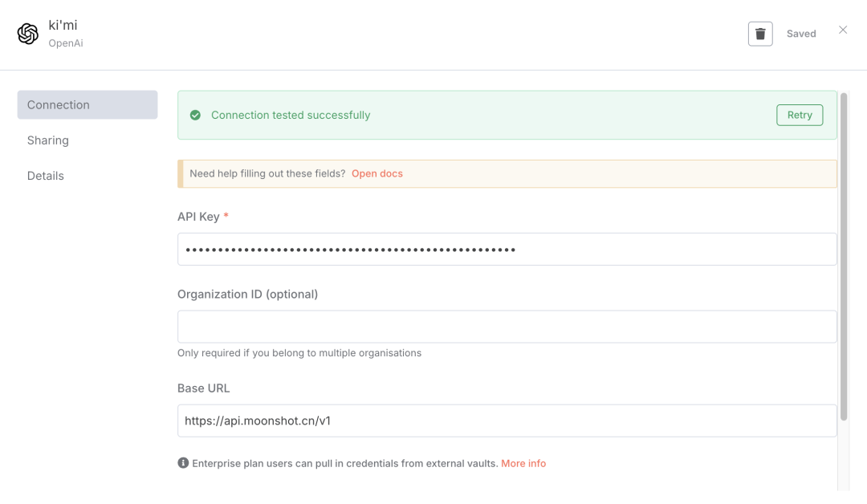Click the info icon beside Enterprise plan note

[x=183, y=463]
